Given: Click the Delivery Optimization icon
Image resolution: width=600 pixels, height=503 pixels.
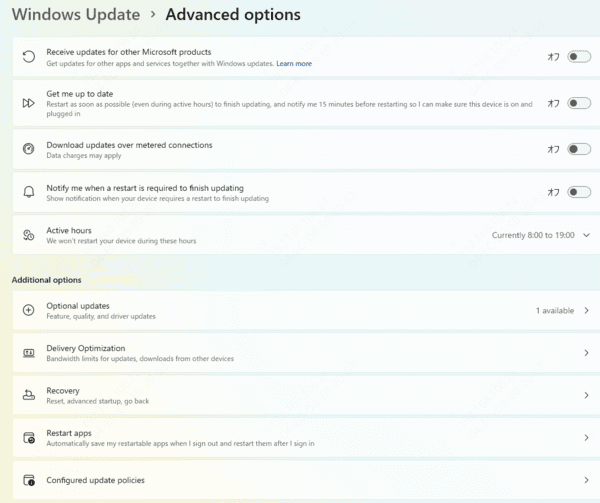Looking at the screenshot, I should point(29,353).
